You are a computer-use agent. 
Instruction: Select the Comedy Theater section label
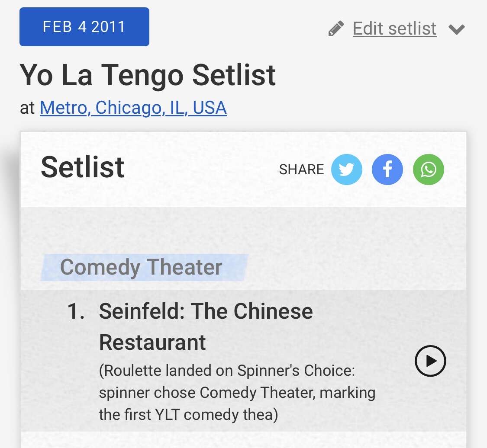click(141, 267)
